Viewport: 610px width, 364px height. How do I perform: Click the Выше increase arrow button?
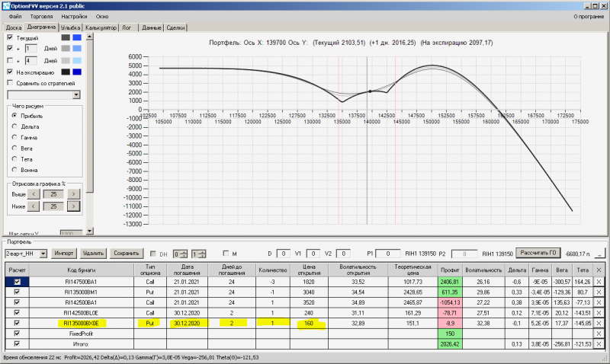(73, 194)
